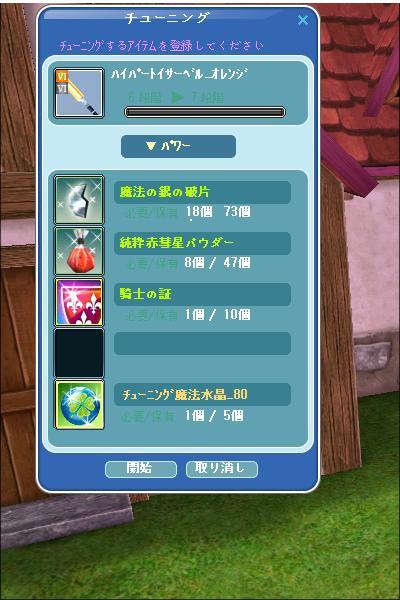The height and width of the screenshot is (600, 400).
Task: Click the tuning progress bar
Action: coord(205,112)
